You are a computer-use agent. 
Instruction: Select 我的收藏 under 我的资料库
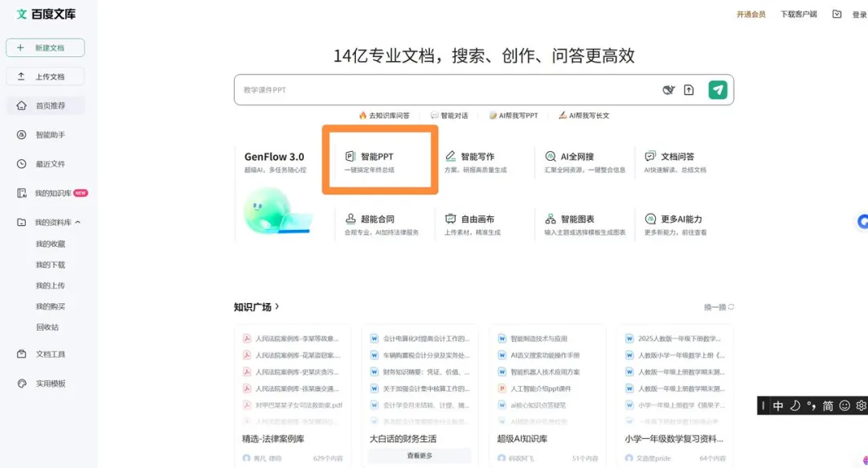51,244
